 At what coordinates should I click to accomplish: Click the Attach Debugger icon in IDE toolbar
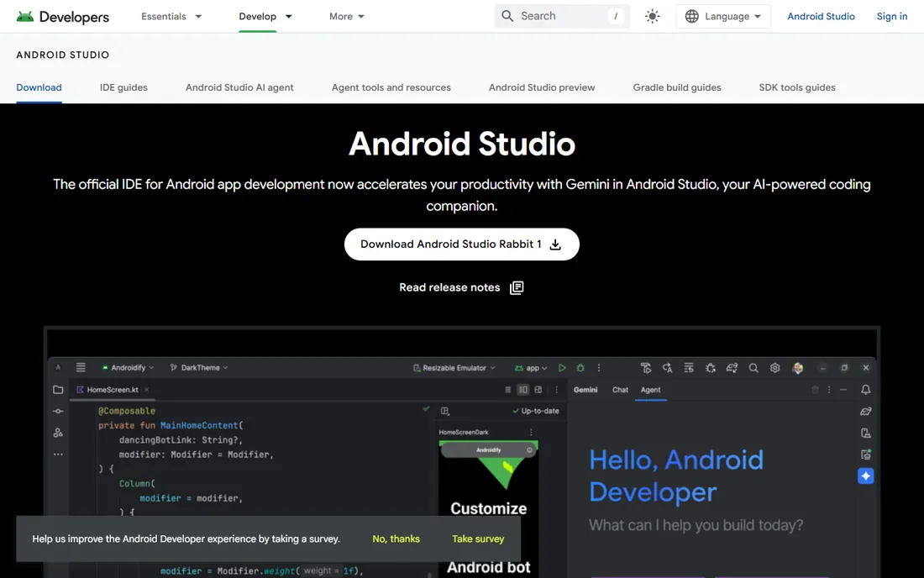point(710,368)
